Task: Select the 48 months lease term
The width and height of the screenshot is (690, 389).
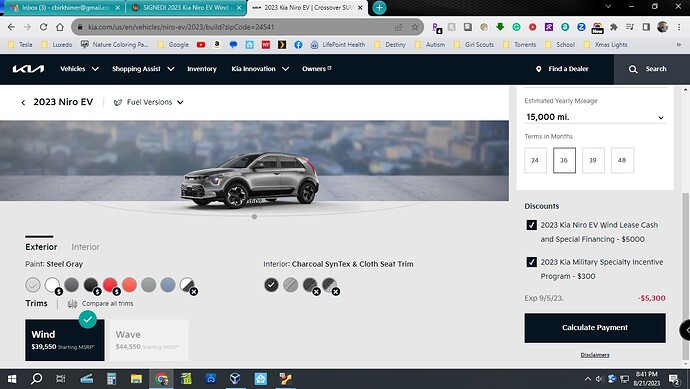Action: [622, 160]
